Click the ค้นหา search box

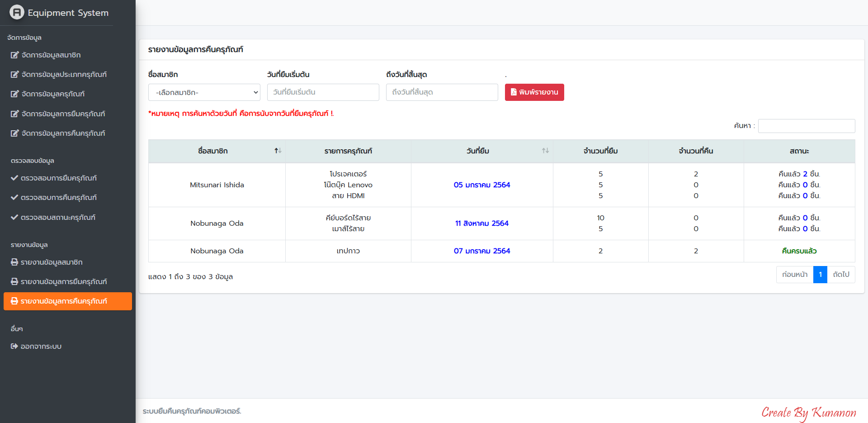pyautogui.click(x=806, y=126)
